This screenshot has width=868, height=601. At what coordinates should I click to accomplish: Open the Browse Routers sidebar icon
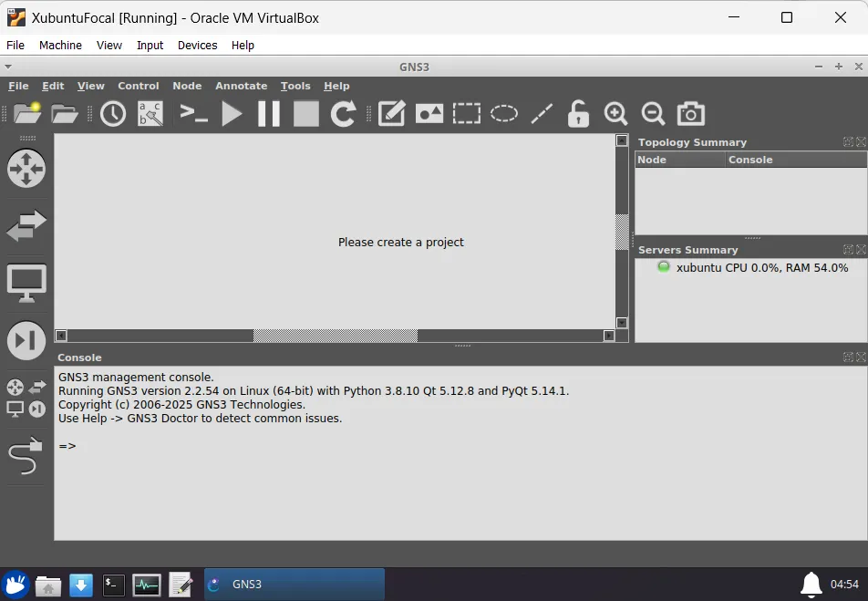[x=26, y=169]
